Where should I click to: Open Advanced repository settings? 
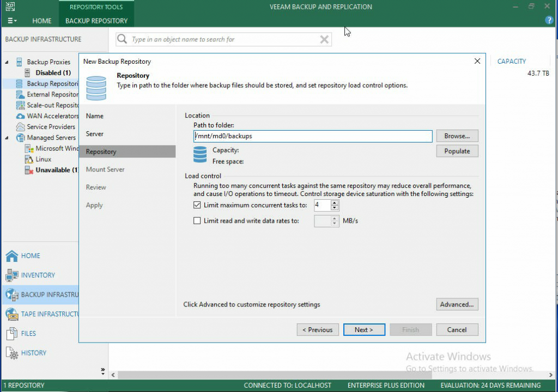[457, 304]
